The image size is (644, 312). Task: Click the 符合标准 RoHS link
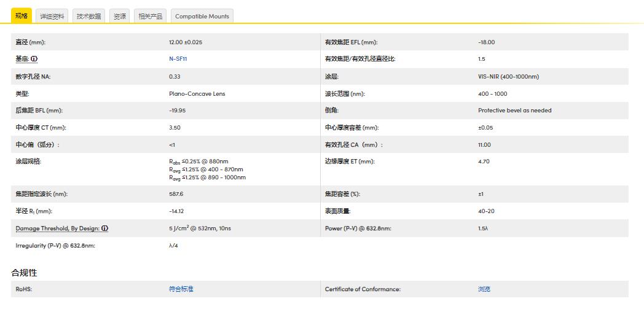coord(181,289)
